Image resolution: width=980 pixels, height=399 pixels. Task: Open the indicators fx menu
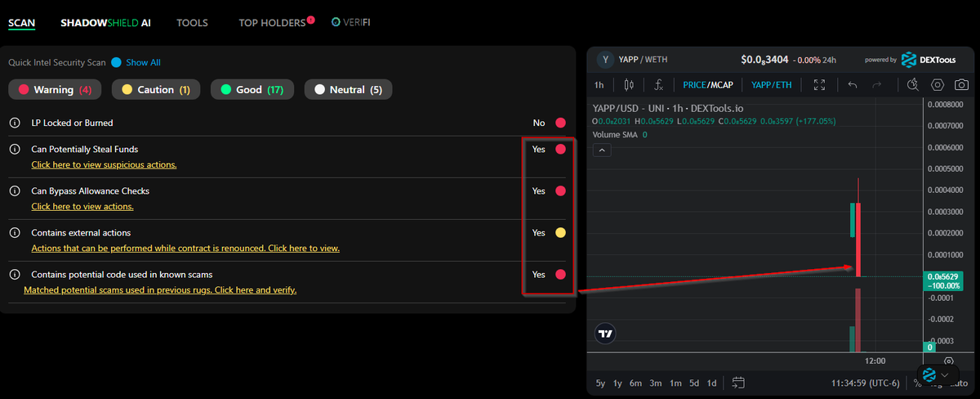coord(658,85)
